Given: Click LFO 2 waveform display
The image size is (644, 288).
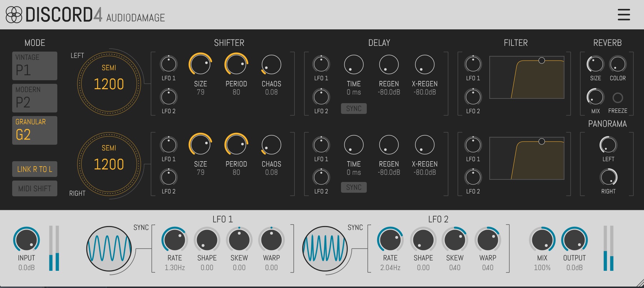Looking at the screenshot, I should pos(325,248).
